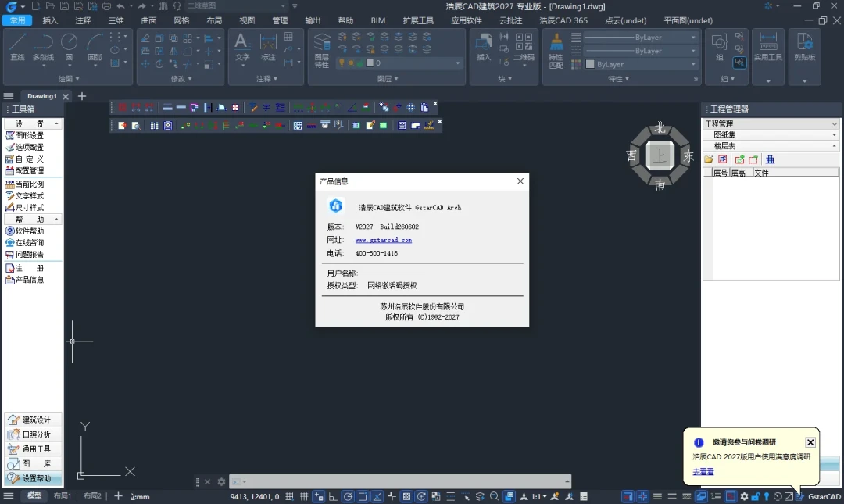
Task: Click the command line input field
Action: 400,481
